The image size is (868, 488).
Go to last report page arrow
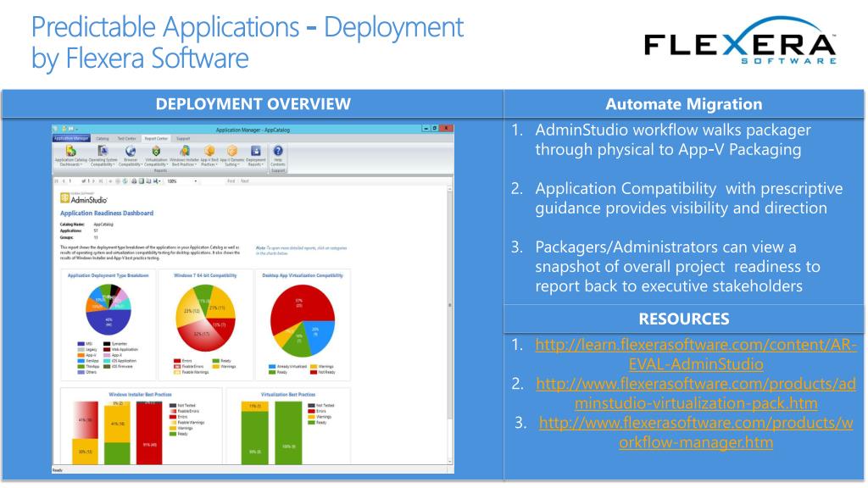[x=101, y=181]
